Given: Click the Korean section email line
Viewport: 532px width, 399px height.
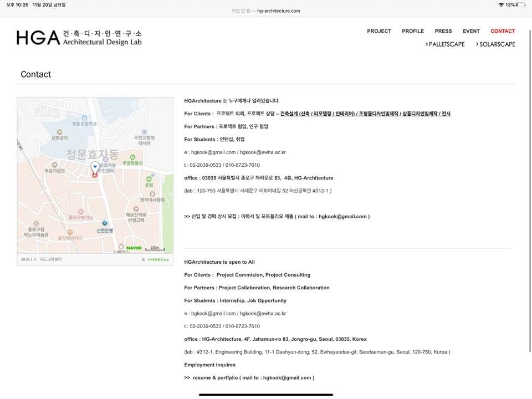Looking at the screenshot, I should [x=235, y=152].
